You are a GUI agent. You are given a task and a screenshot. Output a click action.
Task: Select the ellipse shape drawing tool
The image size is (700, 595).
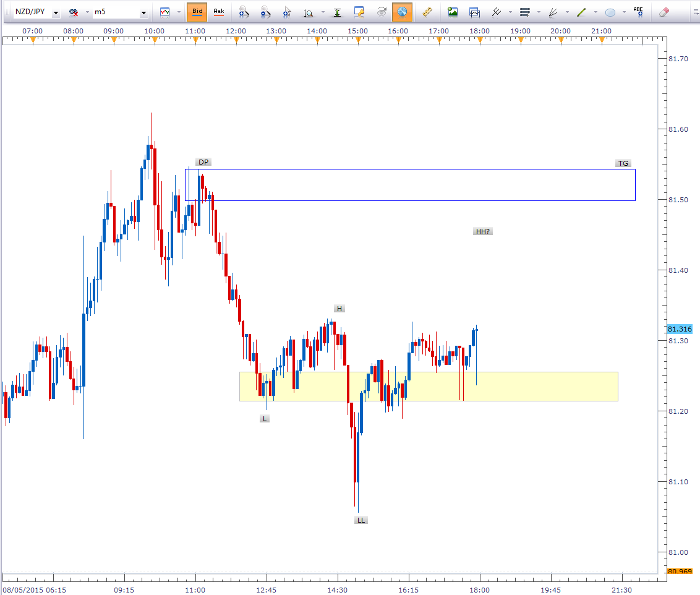coord(610,12)
